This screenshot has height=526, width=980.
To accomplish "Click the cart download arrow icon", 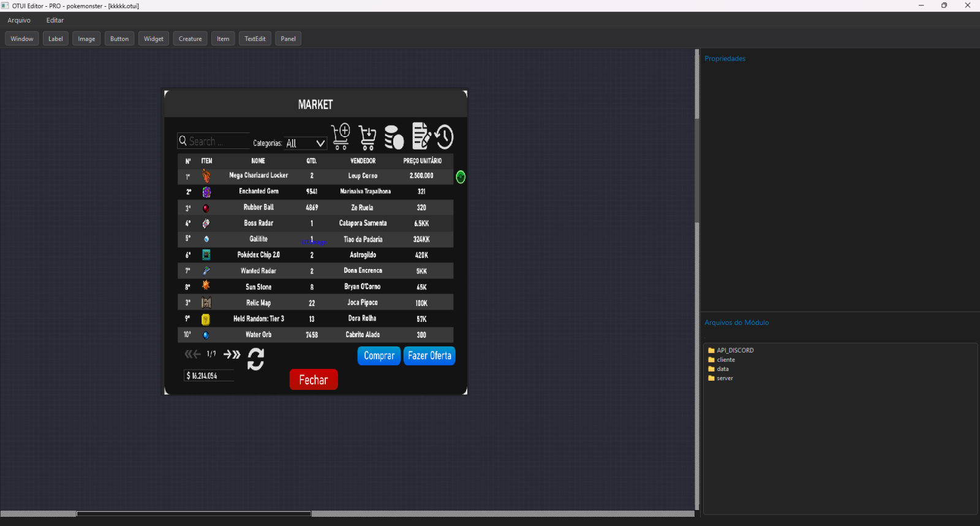I will tap(367, 137).
